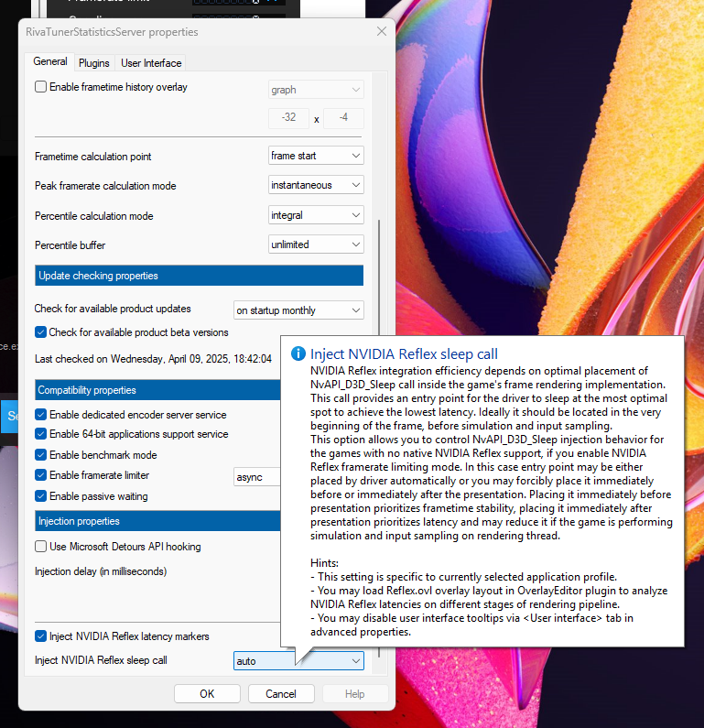Screen dimensions: 704x728
Task: Click the Cancel button
Action: coord(281,693)
